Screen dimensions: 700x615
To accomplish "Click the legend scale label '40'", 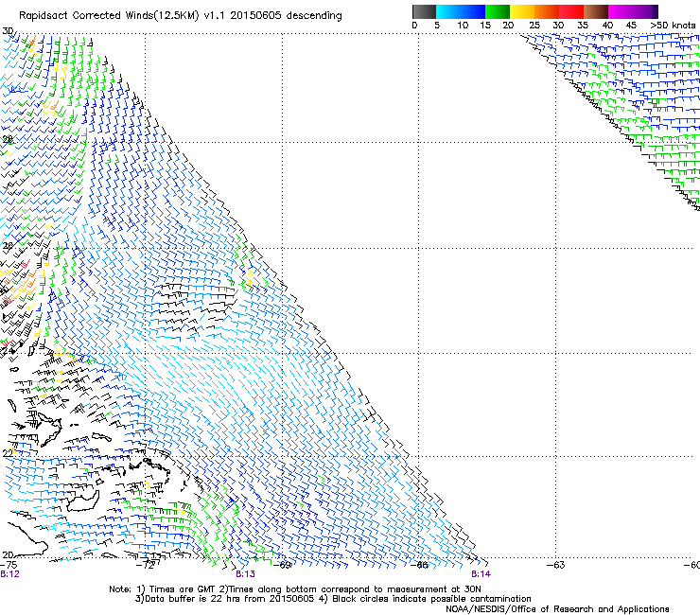I will [607, 26].
